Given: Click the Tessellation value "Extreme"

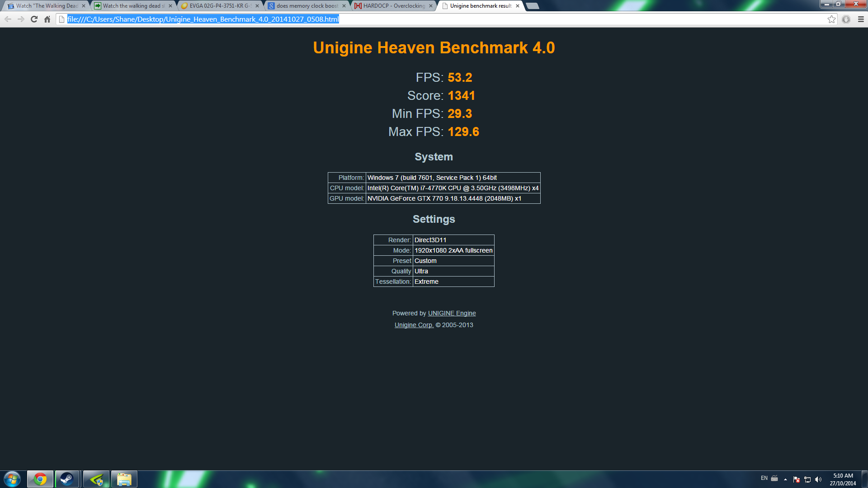Looking at the screenshot, I should point(426,282).
